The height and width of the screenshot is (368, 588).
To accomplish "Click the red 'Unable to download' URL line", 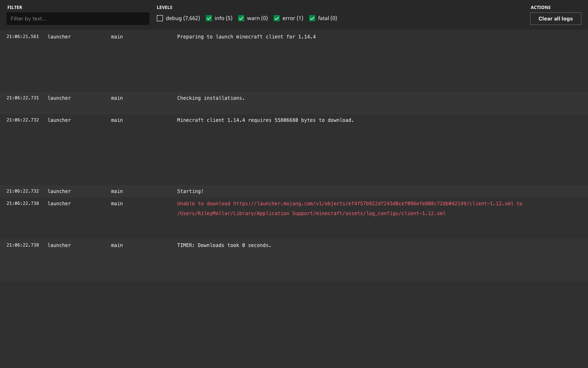I will (x=350, y=204).
